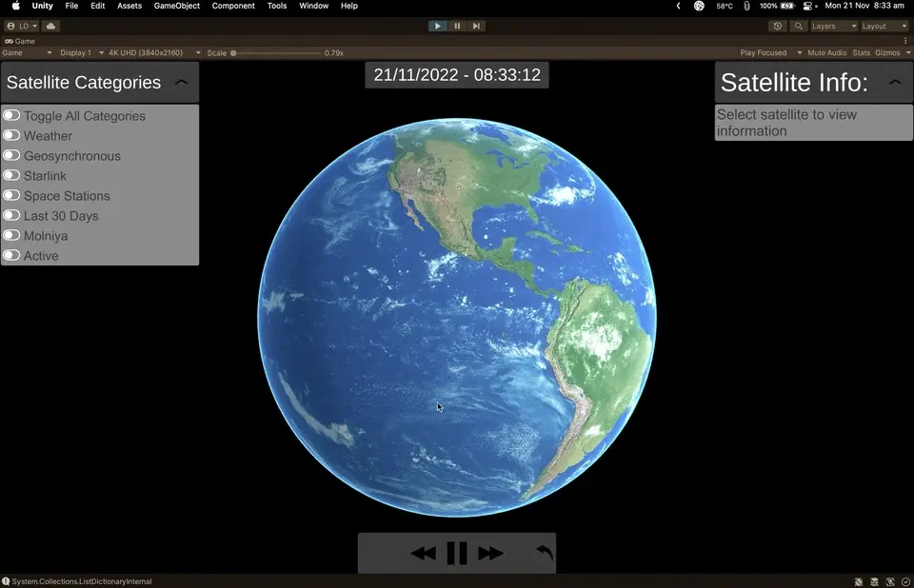Image resolution: width=914 pixels, height=588 pixels.
Task: Toggle the Weather satellites switch
Action: coord(11,136)
